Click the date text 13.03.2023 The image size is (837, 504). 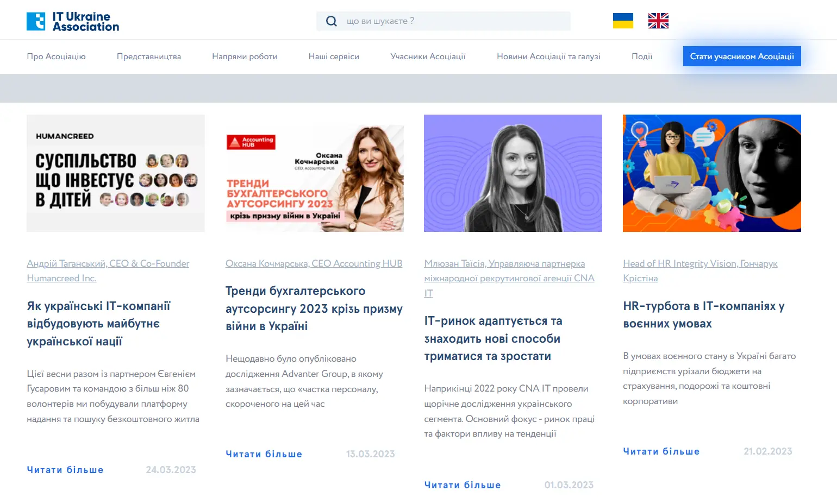(370, 454)
